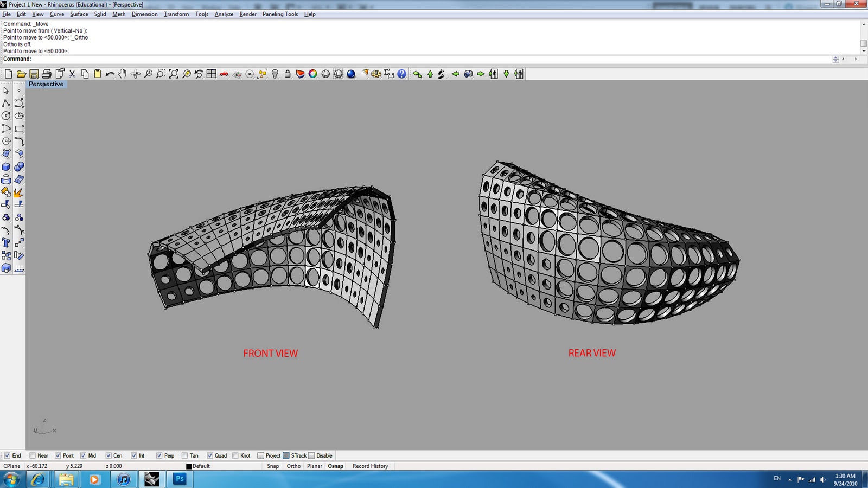Select the Rotate View tool

pyautogui.click(x=135, y=74)
